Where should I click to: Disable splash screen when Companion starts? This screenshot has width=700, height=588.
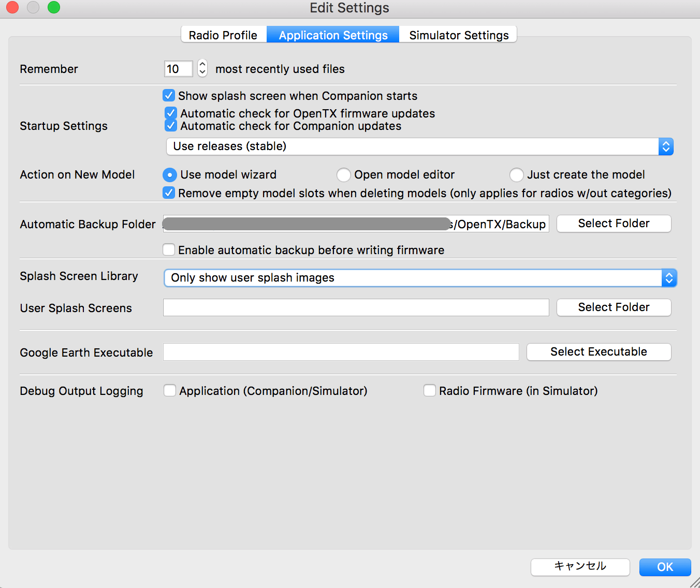pyautogui.click(x=169, y=96)
